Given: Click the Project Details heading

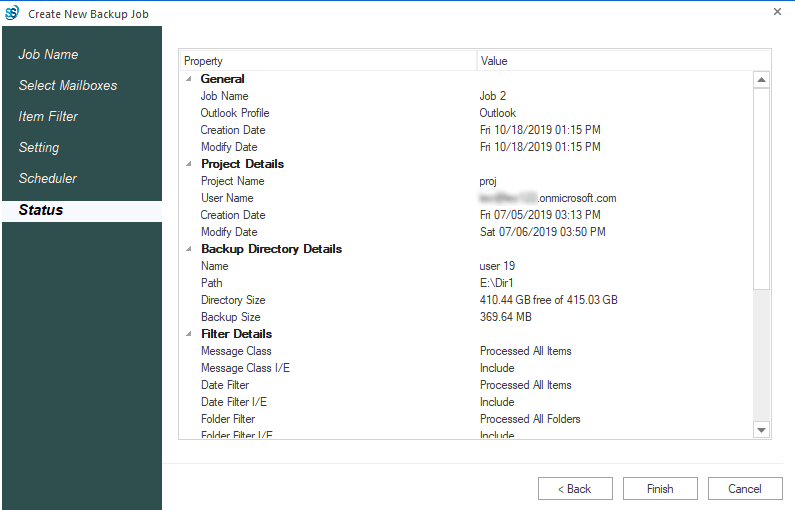Looking at the screenshot, I should pos(242,164).
